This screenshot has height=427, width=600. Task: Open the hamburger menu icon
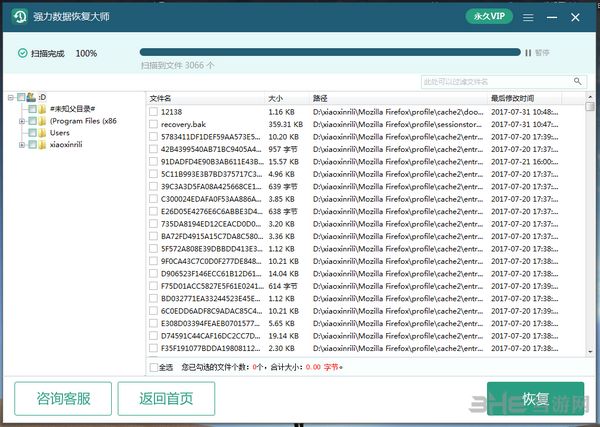tap(528, 17)
